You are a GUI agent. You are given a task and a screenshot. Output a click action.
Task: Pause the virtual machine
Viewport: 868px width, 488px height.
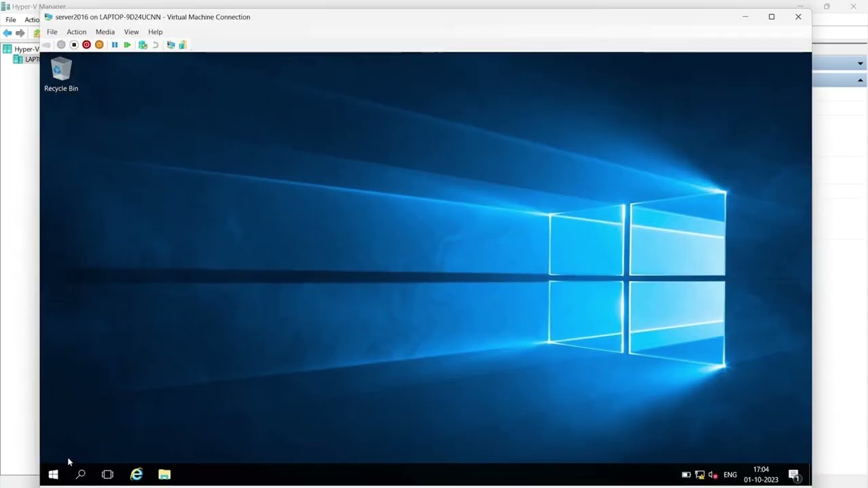click(115, 45)
